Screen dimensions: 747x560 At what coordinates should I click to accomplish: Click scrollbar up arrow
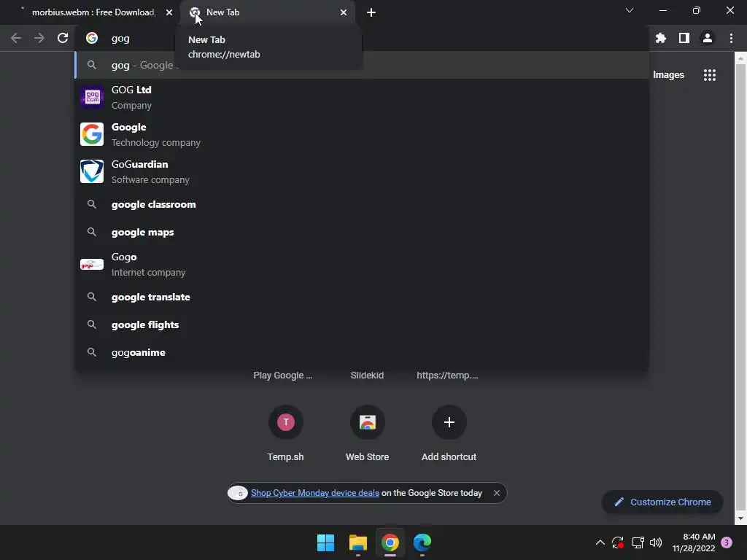coord(740,58)
